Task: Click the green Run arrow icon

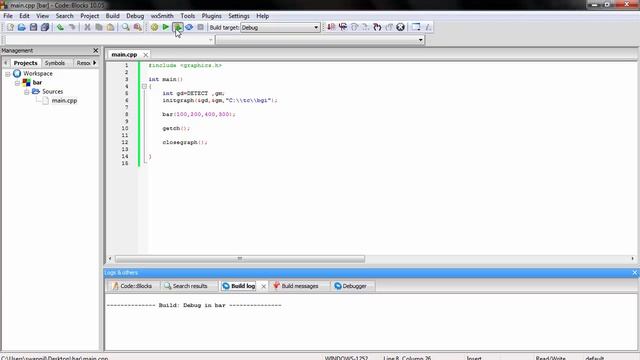Action: [x=166, y=27]
